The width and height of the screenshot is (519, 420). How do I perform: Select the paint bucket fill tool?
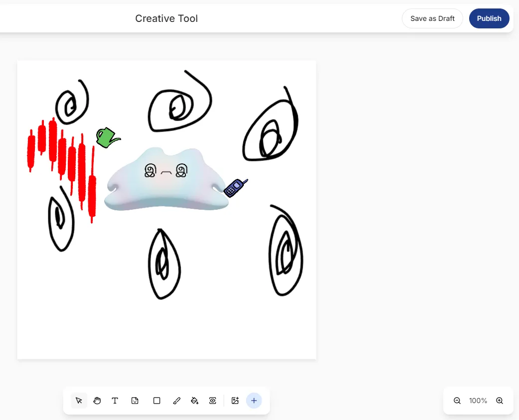click(x=195, y=401)
